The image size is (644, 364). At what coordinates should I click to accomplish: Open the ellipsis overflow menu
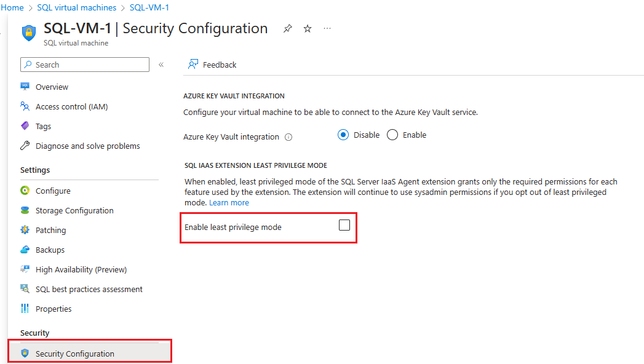pos(327,28)
